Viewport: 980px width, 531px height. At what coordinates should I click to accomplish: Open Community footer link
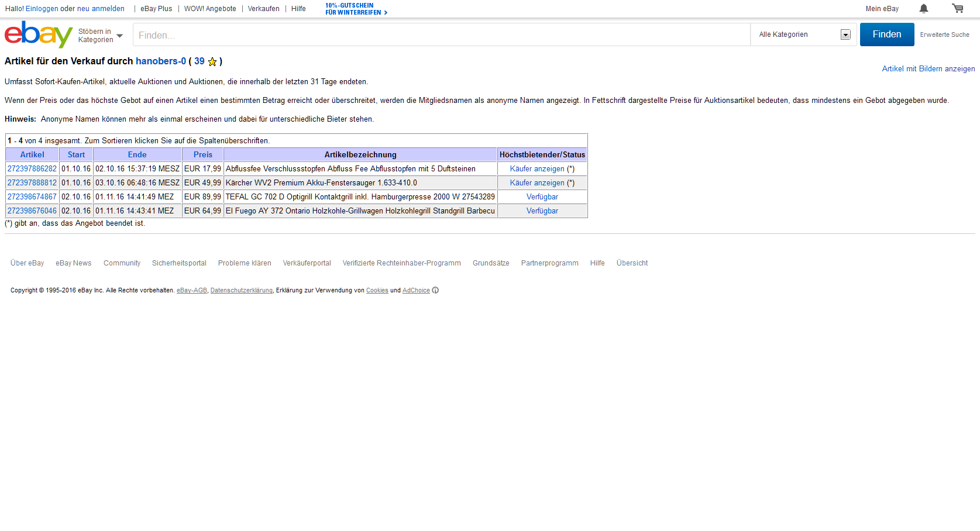[x=122, y=263]
